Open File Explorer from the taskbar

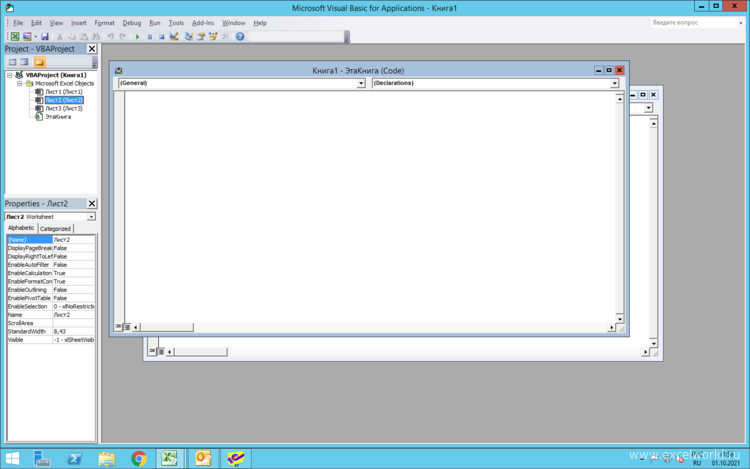(x=106, y=458)
